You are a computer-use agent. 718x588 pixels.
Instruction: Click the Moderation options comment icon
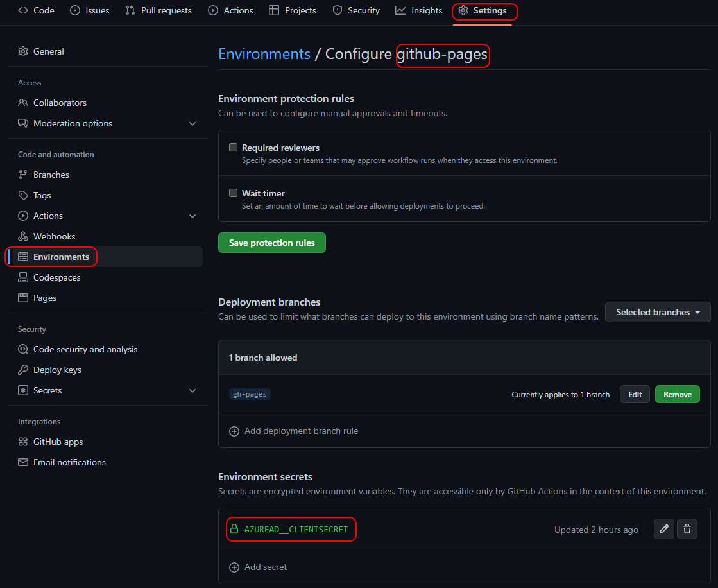click(23, 123)
